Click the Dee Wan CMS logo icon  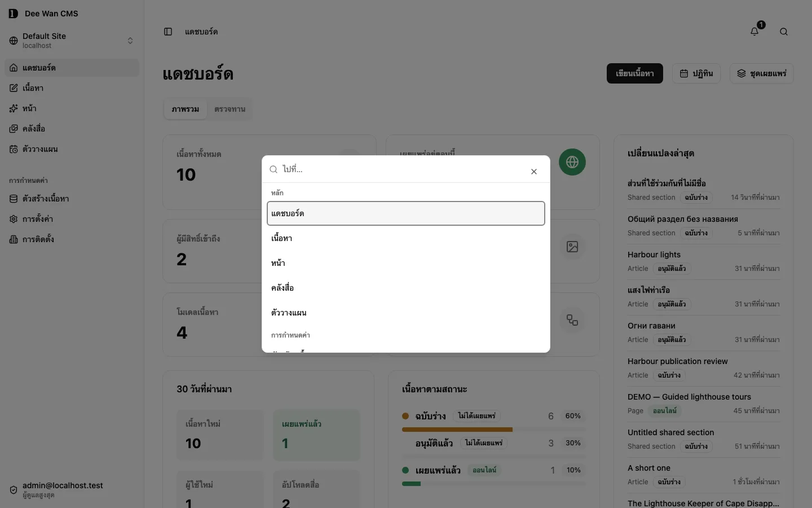[x=14, y=14]
